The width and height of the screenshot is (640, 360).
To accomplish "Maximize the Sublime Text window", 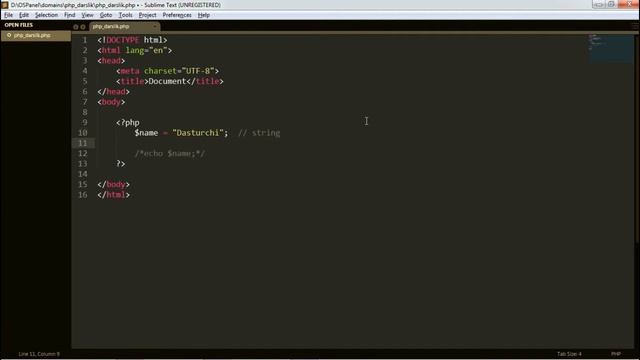I will point(611,4).
